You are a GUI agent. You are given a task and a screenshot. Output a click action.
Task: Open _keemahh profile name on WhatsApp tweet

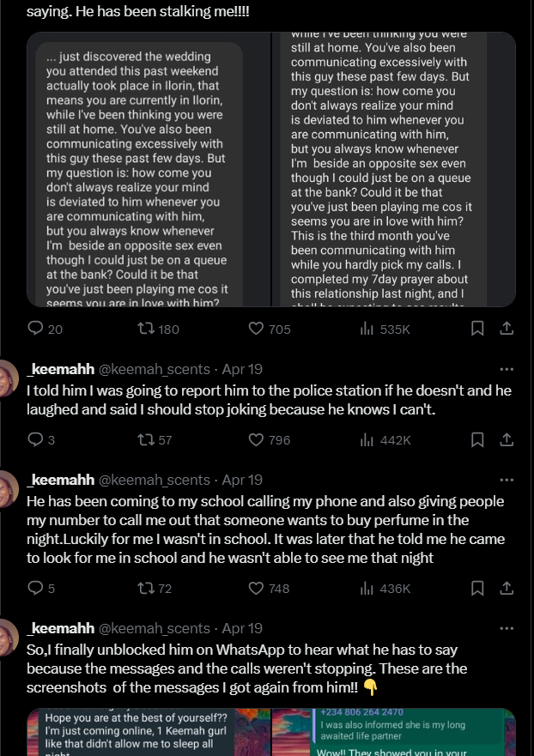click(61, 628)
